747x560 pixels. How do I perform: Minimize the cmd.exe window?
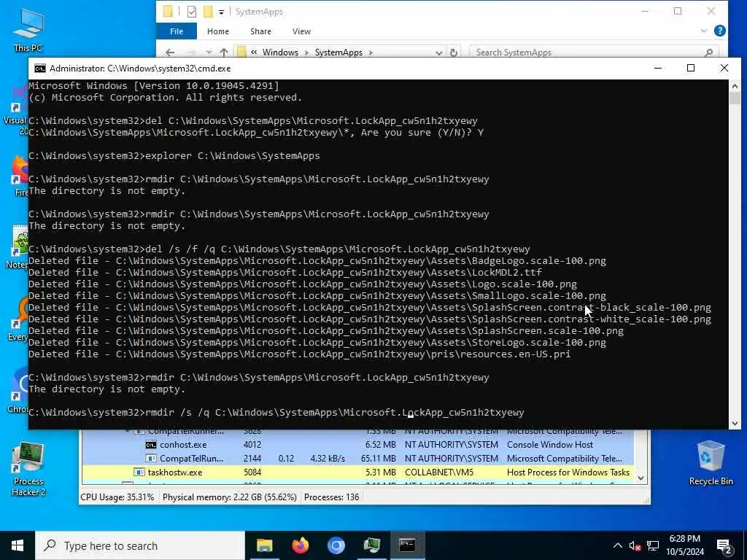658,69
